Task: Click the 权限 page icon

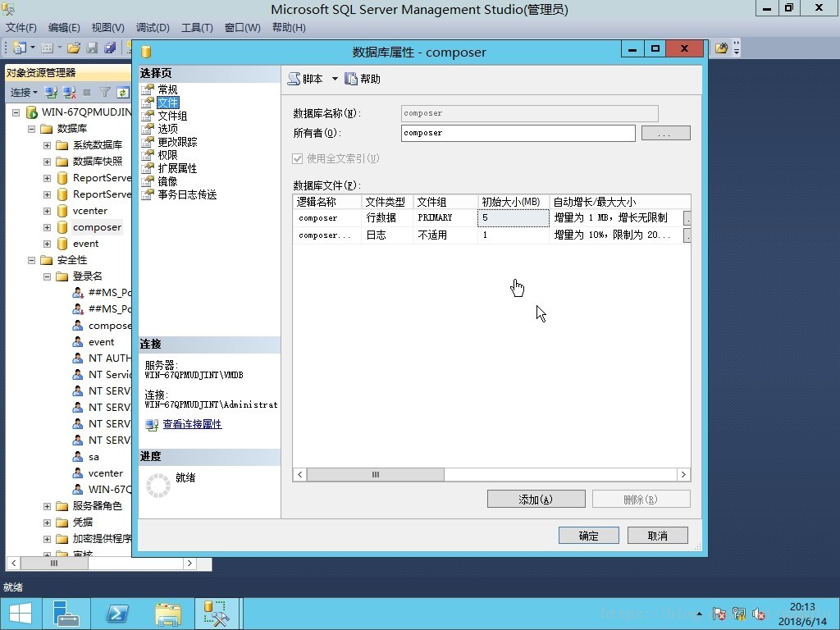Action: 148,155
